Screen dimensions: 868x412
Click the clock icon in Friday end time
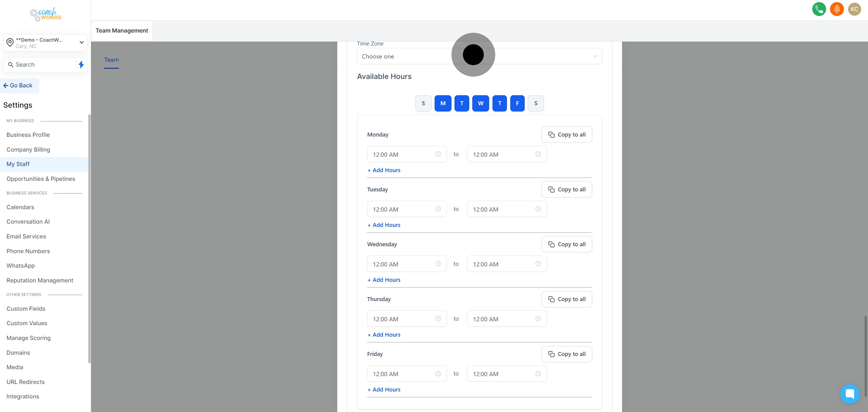point(538,374)
